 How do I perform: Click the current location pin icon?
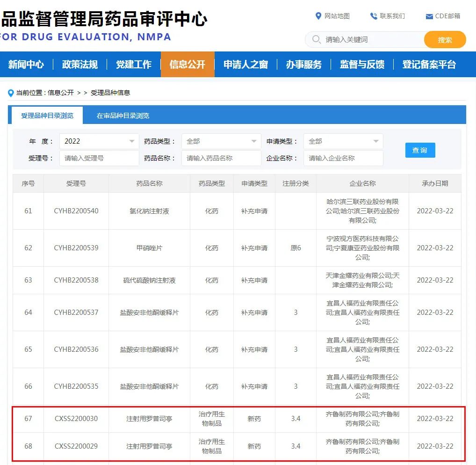point(11,93)
